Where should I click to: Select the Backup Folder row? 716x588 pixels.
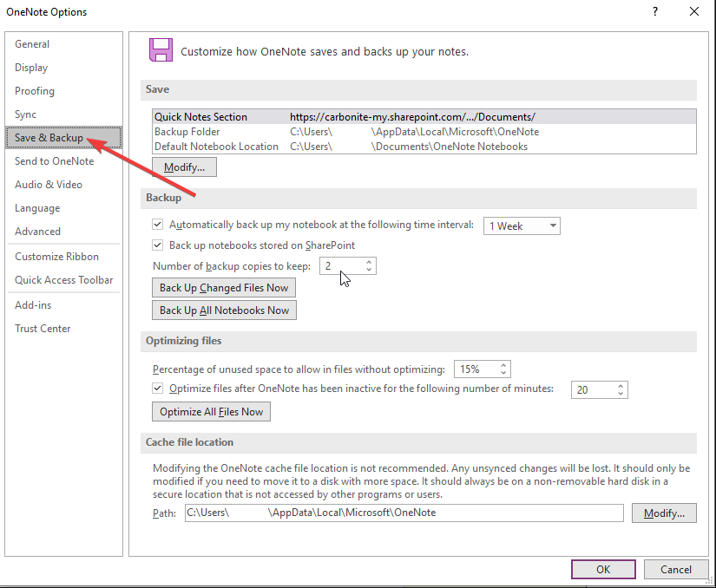pyautogui.click(x=424, y=132)
